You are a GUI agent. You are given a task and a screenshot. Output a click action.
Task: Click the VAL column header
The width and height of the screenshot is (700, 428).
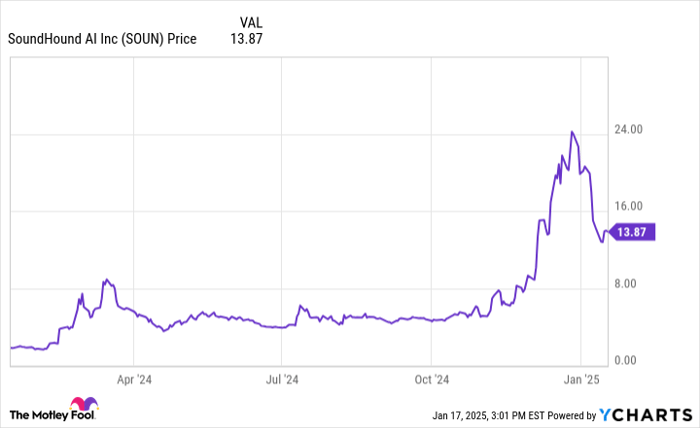(x=251, y=21)
